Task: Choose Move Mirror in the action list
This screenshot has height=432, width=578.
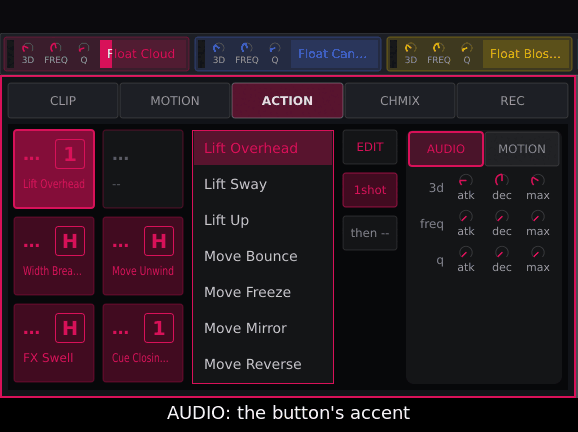Action: pos(263,328)
